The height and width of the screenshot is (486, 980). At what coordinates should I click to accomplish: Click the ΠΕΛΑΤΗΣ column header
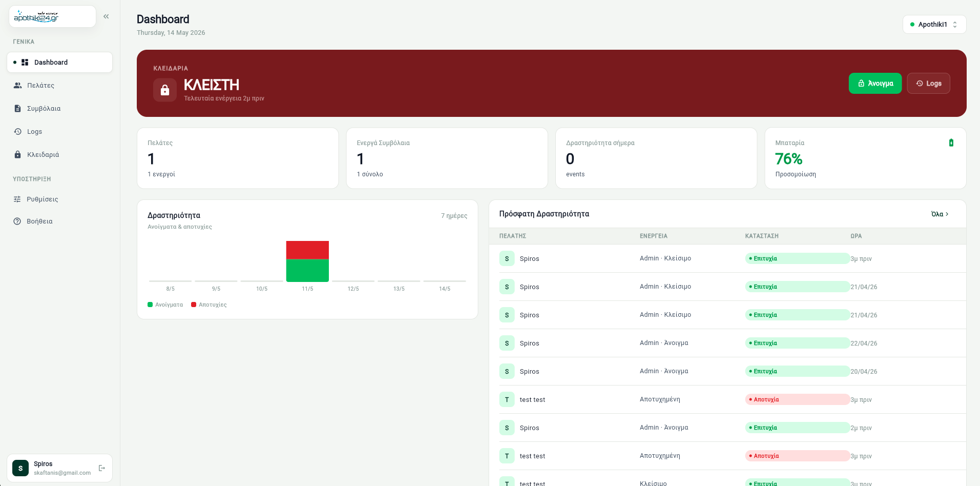coord(513,236)
